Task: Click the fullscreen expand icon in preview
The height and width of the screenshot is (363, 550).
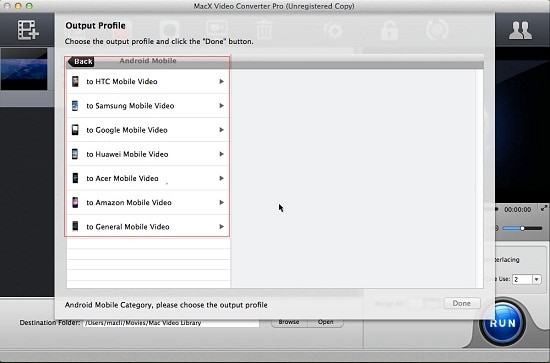Action: (544, 209)
